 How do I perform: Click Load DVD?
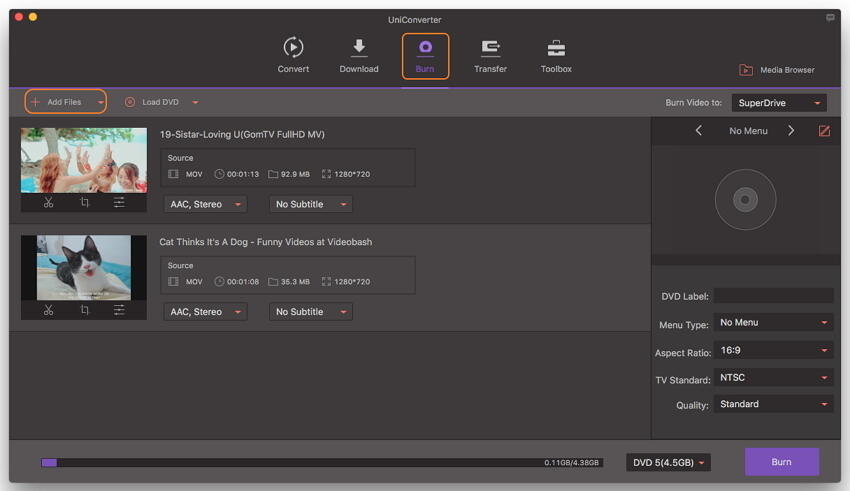point(152,102)
